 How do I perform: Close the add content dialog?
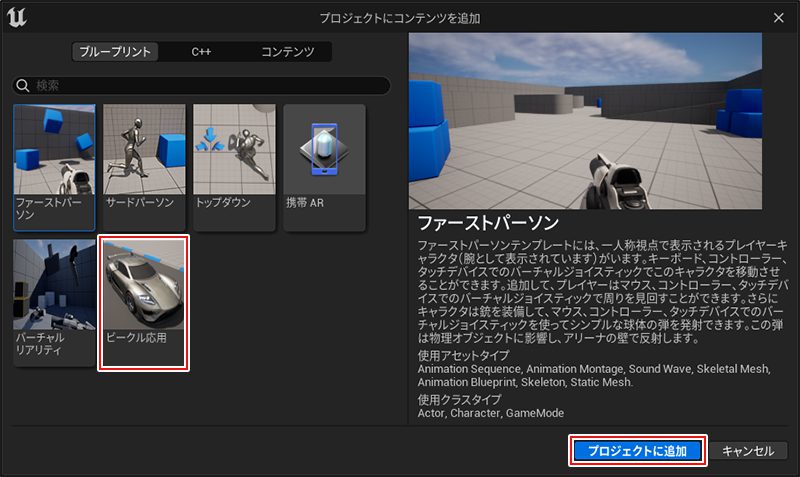(x=779, y=18)
